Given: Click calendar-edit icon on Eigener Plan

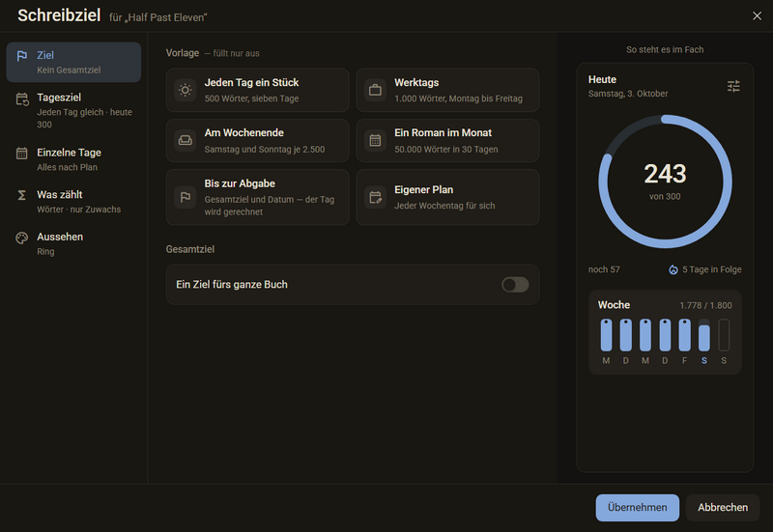Looking at the screenshot, I should 375,197.
